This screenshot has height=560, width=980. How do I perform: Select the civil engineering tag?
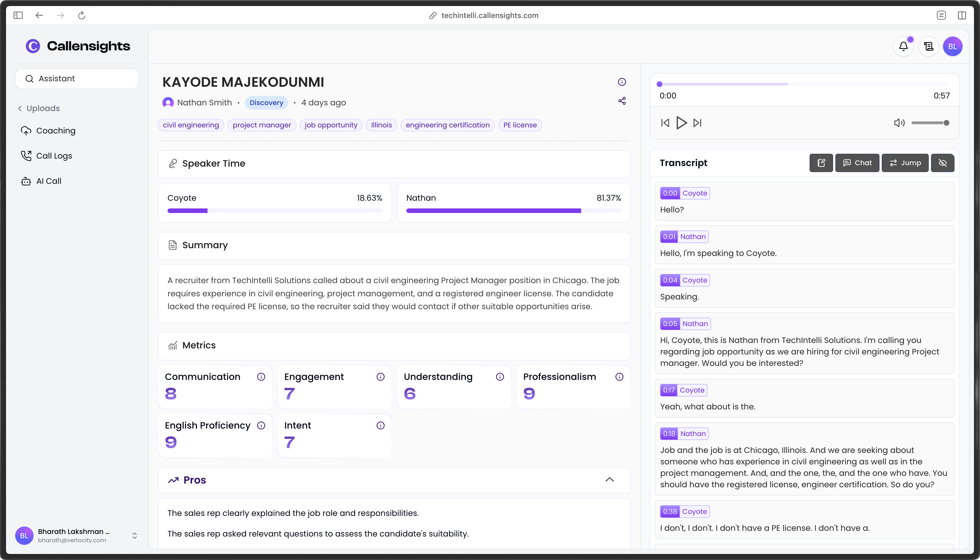click(x=191, y=125)
